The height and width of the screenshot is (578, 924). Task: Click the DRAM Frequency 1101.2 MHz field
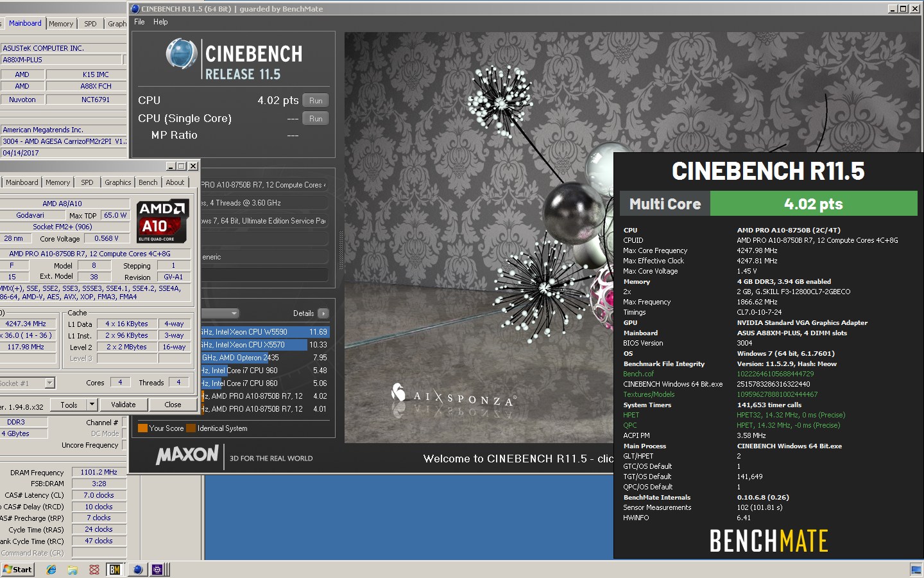[x=99, y=472]
